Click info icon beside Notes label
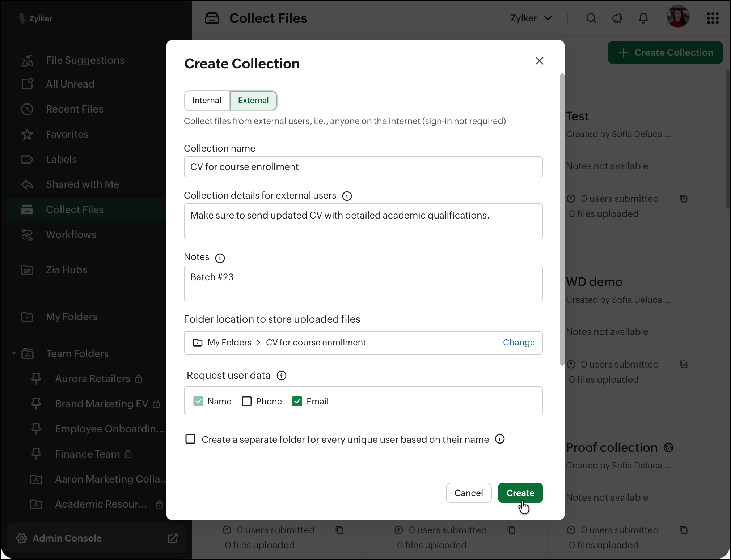The image size is (731, 560). [x=220, y=258]
